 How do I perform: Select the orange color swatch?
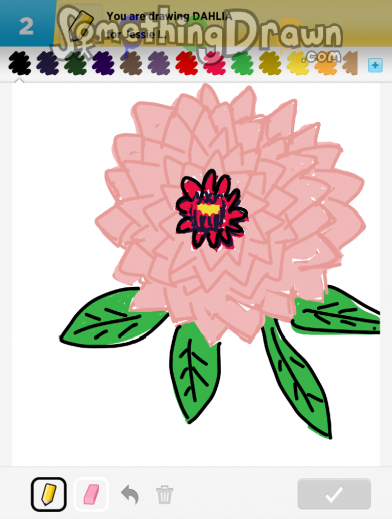[x=326, y=63]
